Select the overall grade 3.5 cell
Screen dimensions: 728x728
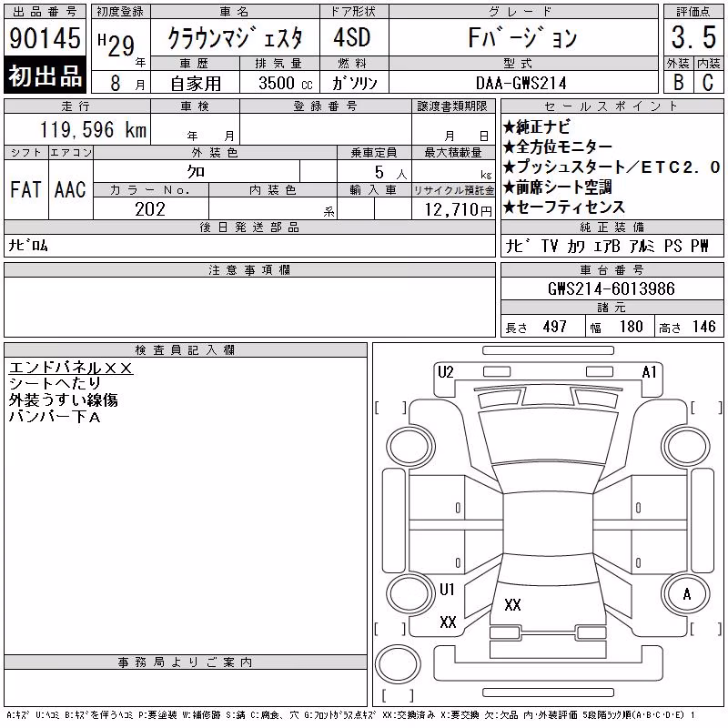(x=693, y=37)
